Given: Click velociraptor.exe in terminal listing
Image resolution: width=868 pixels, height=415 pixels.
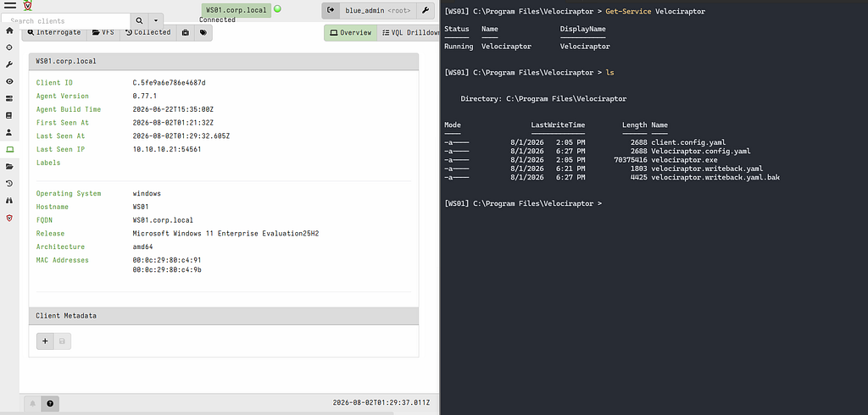Looking at the screenshot, I should click(x=684, y=160).
